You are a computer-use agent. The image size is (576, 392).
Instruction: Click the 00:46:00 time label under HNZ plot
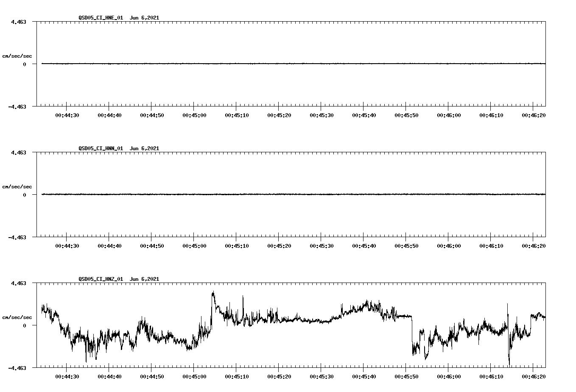click(x=449, y=377)
